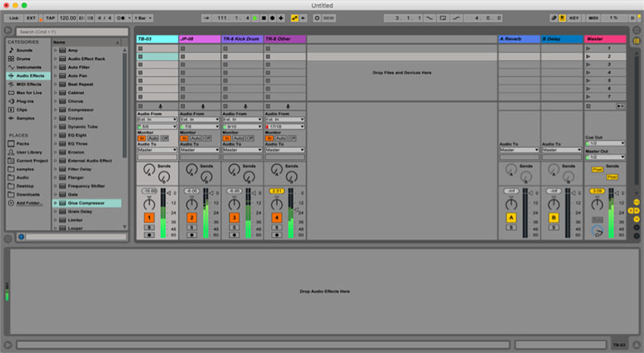Open the MIDI Effects browser category
This screenshot has height=353, width=644.
pyautogui.click(x=29, y=84)
